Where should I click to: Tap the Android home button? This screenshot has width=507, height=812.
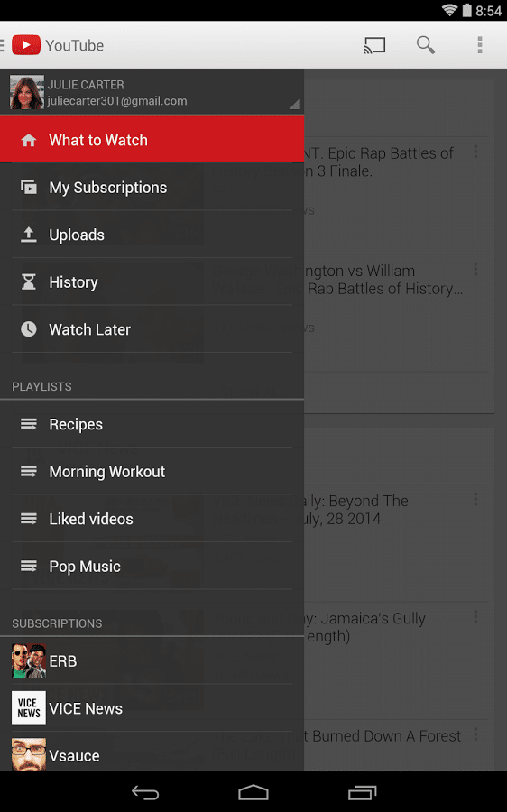[x=253, y=792]
